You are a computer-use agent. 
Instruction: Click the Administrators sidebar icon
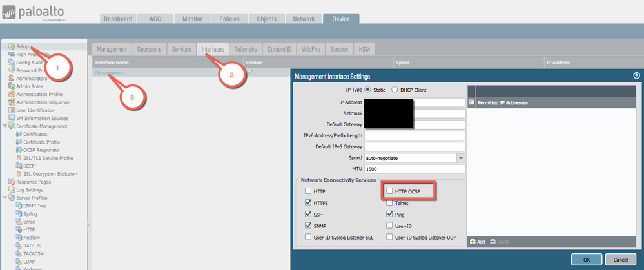click(12, 79)
